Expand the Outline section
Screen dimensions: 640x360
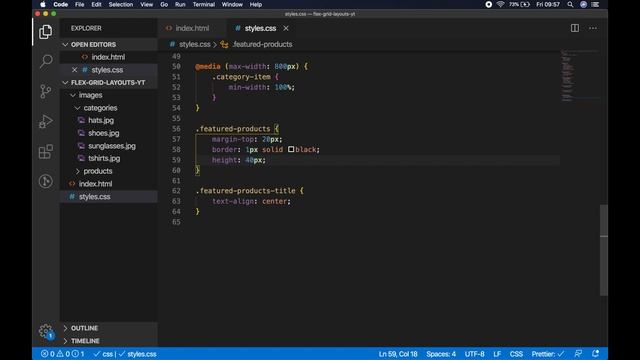click(65, 328)
